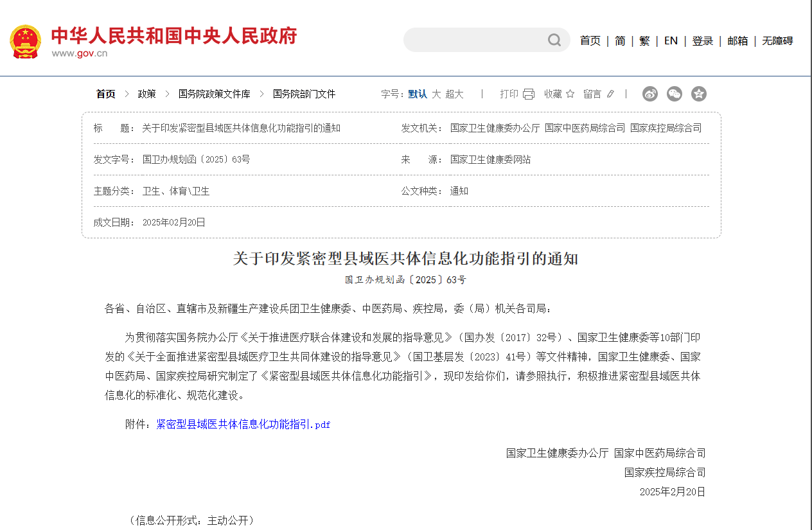Click the magnifier search icon
This screenshot has width=812, height=530.
coord(554,40)
